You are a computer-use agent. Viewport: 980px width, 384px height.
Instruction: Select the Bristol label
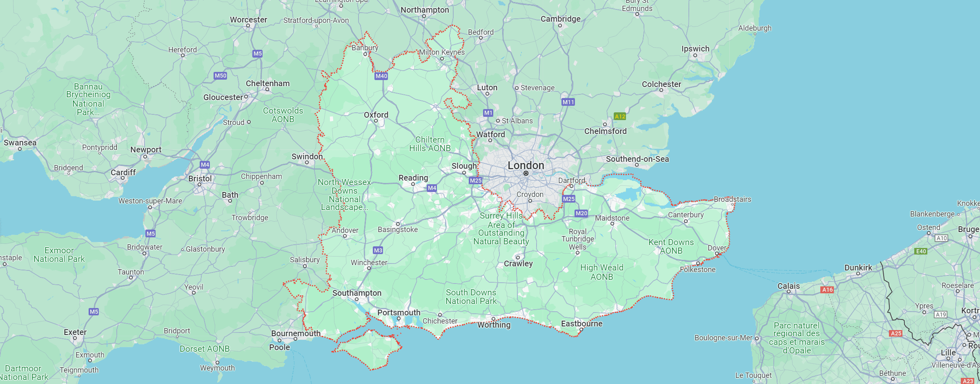pyautogui.click(x=200, y=179)
